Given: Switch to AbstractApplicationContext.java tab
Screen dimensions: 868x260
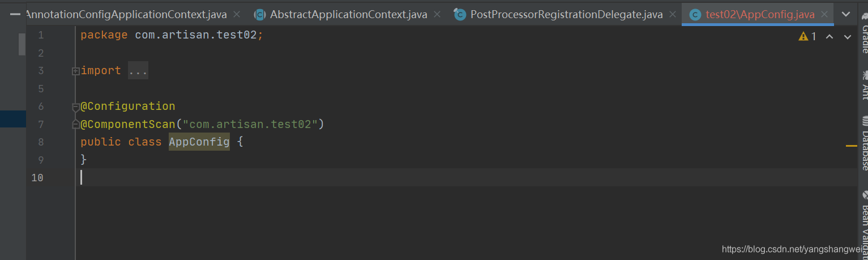Looking at the screenshot, I should 348,14.
